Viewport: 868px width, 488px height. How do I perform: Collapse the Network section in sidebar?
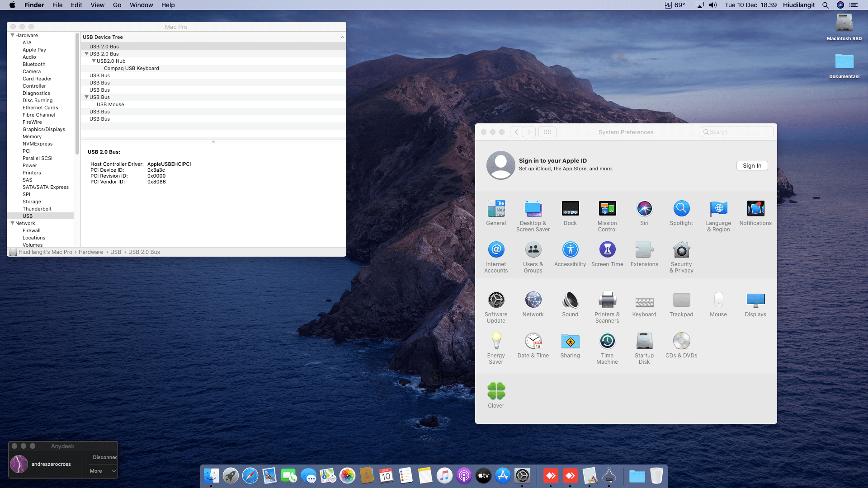[13, 223]
